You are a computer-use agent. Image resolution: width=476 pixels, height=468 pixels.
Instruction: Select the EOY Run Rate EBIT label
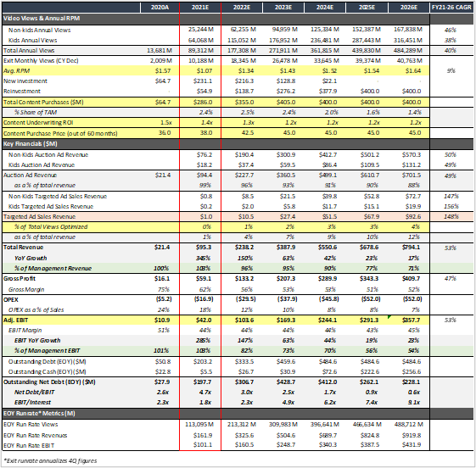click(x=29, y=445)
